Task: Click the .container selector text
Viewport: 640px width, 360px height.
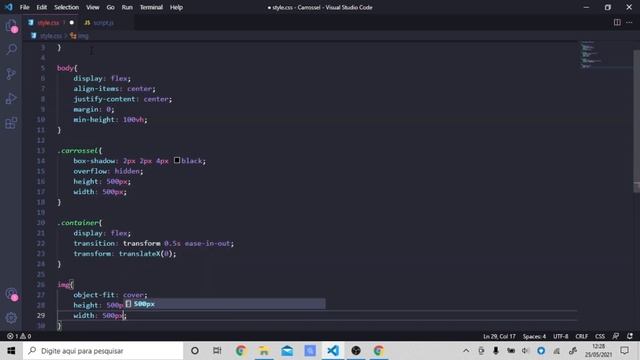Action: point(78,222)
